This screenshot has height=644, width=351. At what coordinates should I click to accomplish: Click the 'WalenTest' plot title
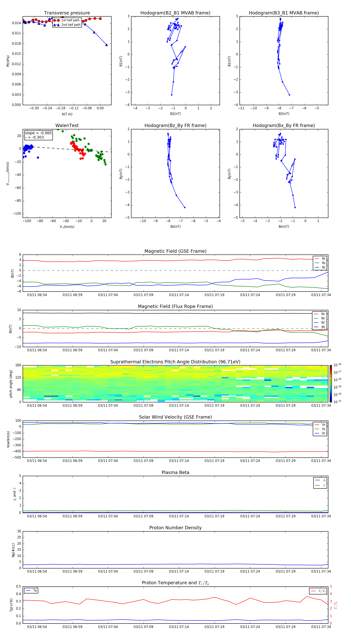tap(67, 125)
